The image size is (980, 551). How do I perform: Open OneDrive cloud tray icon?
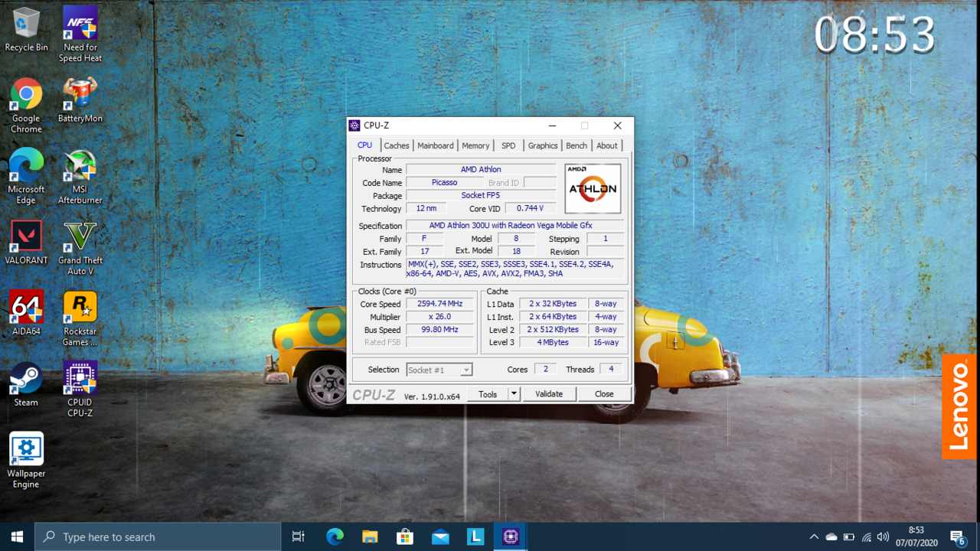[x=831, y=536]
